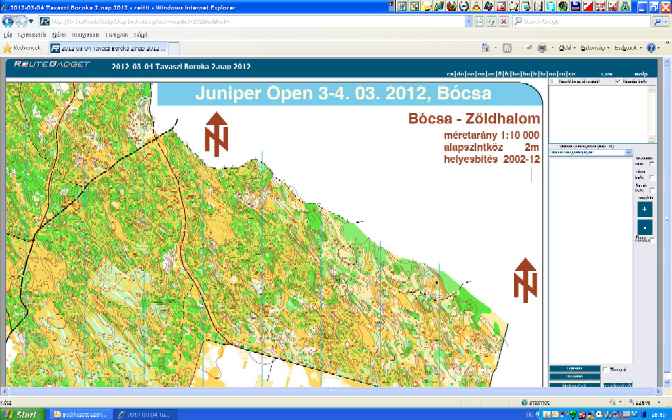Click the page horizontal scrollbar under the map
This screenshot has width=672, height=420.
[330, 391]
